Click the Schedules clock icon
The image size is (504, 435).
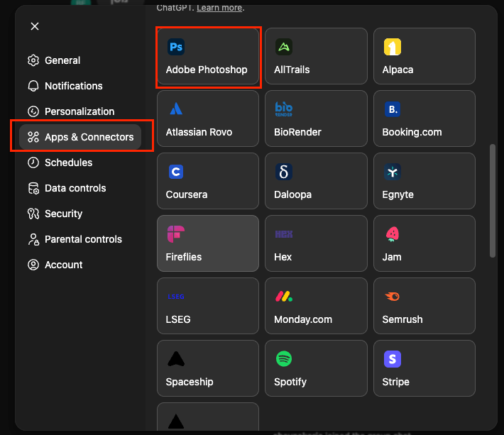[33, 163]
